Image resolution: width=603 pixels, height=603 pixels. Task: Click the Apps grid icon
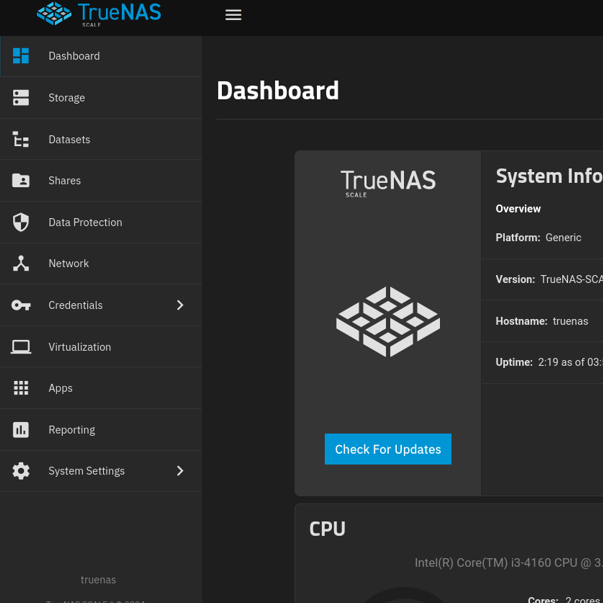(21, 388)
